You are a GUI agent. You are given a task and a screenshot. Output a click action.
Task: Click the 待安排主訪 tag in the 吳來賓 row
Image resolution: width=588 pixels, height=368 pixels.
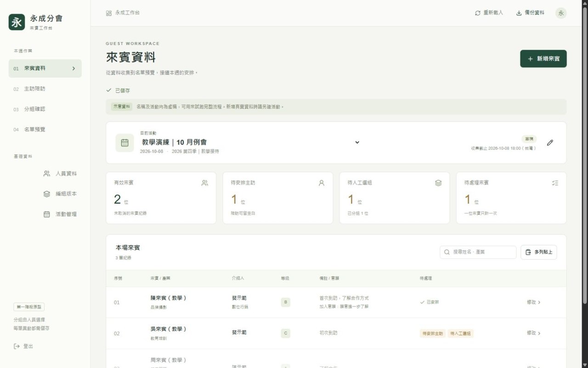click(432, 333)
